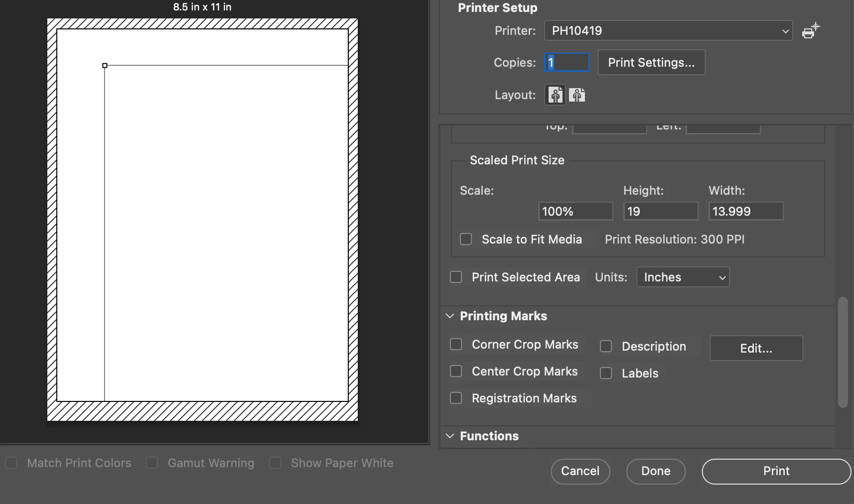The height and width of the screenshot is (504, 854).
Task: Cancel the print dialog
Action: pos(580,472)
